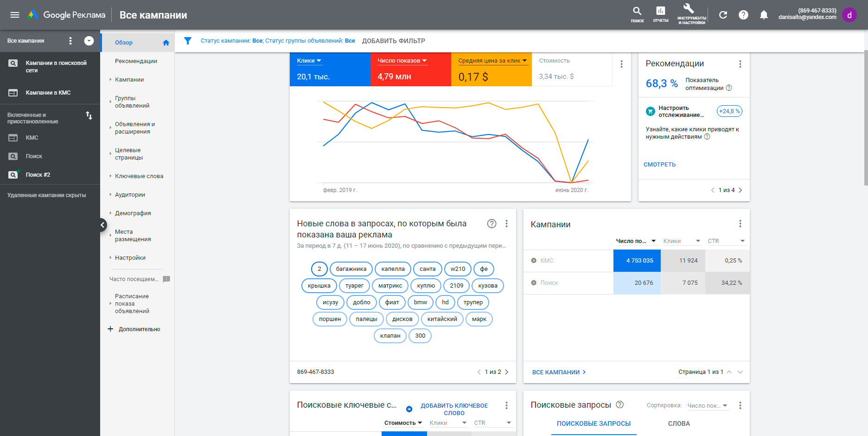Open Поисковые запросы card three-dot menu

point(740,405)
